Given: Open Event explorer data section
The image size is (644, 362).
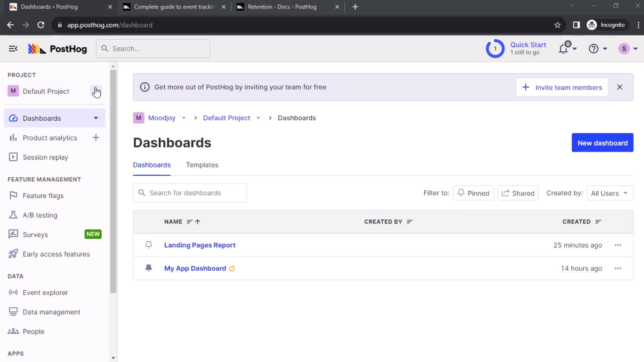Looking at the screenshot, I should pos(45,292).
